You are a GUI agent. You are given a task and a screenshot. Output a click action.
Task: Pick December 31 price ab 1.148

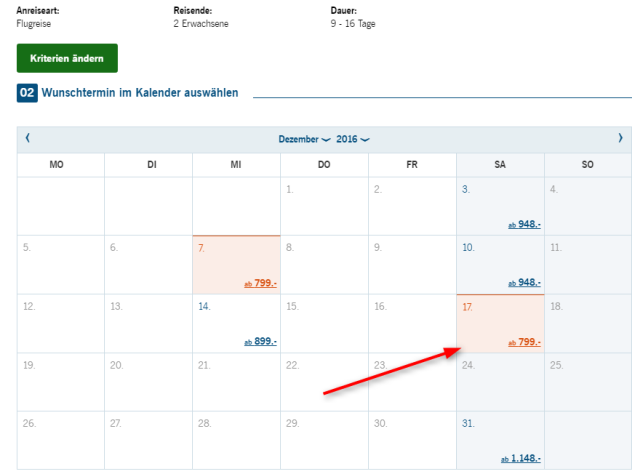click(524, 458)
